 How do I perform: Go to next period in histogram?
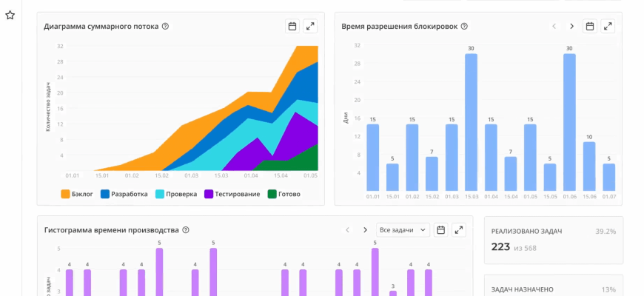pyautogui.click(x=365, y=230)
